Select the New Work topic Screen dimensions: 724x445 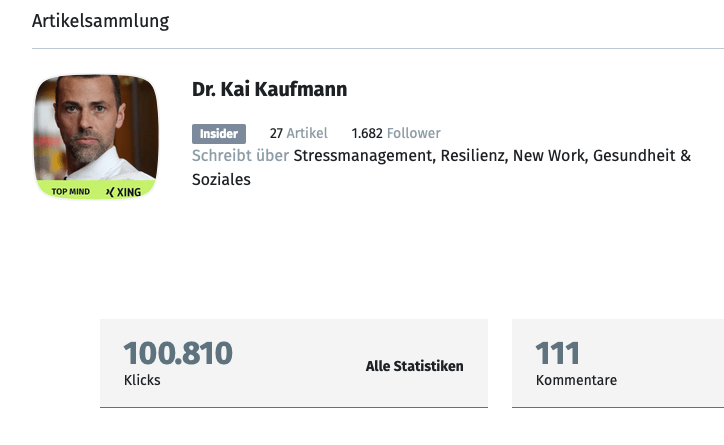(556, 156)
